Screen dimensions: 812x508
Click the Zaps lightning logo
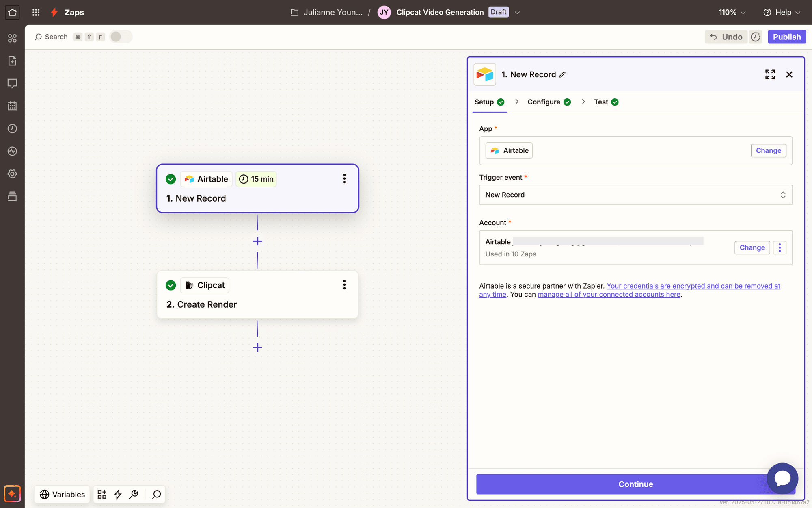[x=54, y=12]
